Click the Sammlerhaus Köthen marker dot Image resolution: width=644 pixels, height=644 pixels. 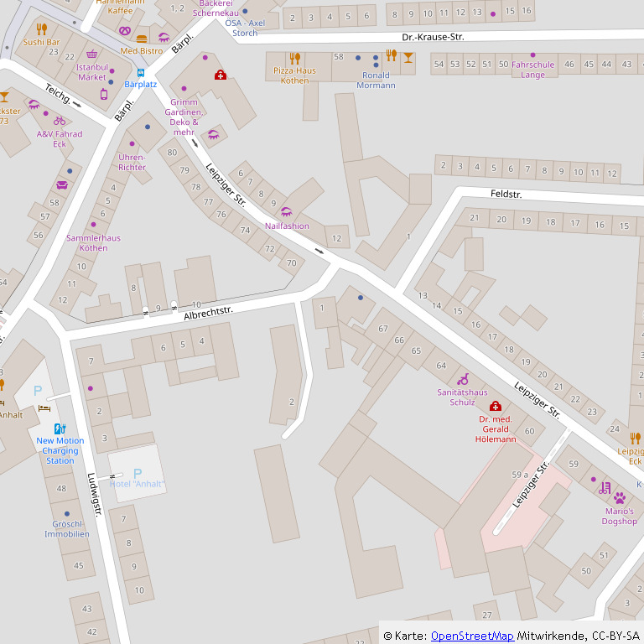tap(94, 224)
